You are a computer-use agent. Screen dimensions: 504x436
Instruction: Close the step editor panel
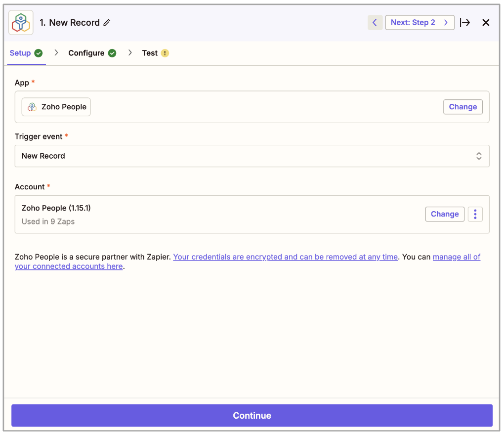(x=486, y=23)
